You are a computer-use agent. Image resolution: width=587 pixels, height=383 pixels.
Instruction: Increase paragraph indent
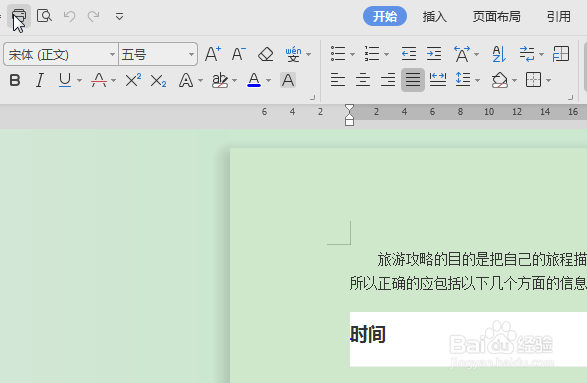434,54
